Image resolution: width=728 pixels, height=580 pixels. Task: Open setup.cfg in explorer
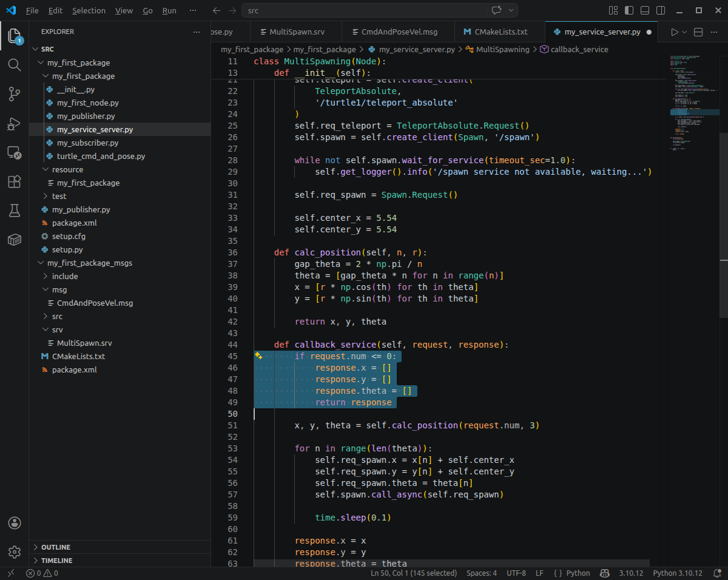(x=120, y=236)
